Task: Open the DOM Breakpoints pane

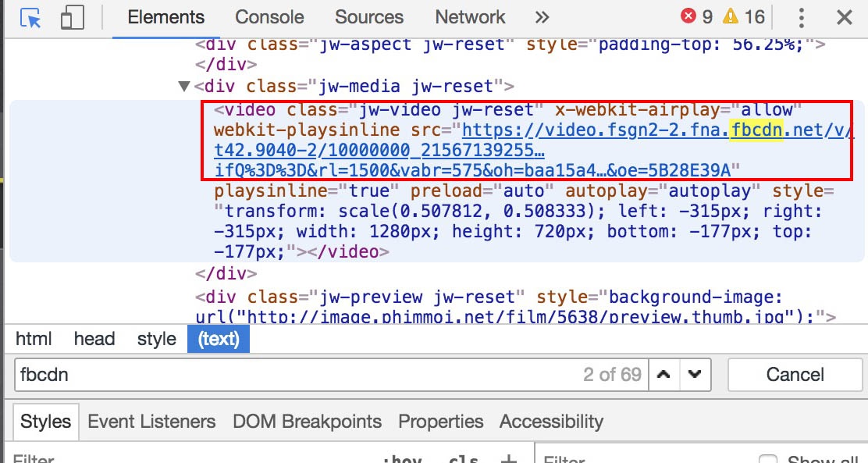Action: 307,422
